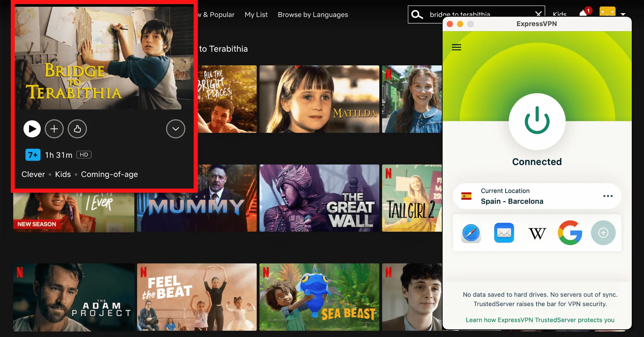Launch Safari shortcut in ExpressVPN
The image size is (644, 337).
471,233
